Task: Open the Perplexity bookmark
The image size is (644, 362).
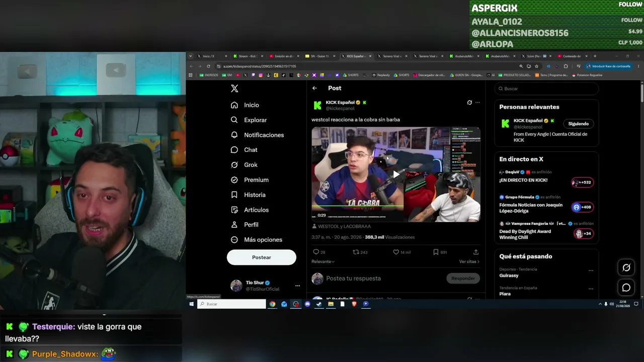Action: click(x=381, y=75)
